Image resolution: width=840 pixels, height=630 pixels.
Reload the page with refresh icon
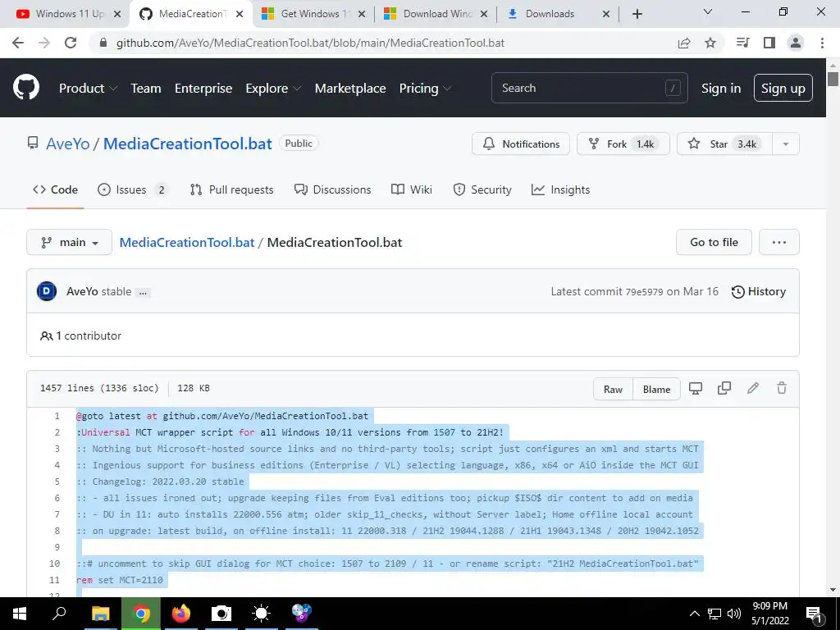pos(71,43)
